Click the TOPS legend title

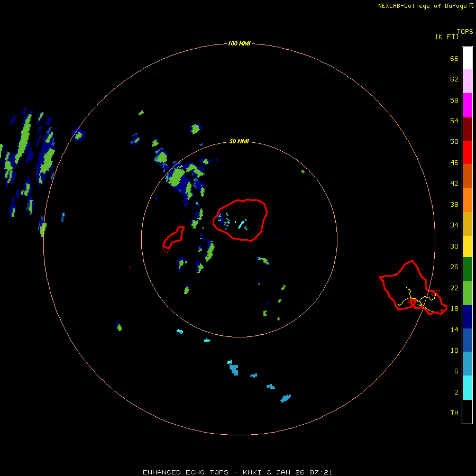tap(465, 31)
